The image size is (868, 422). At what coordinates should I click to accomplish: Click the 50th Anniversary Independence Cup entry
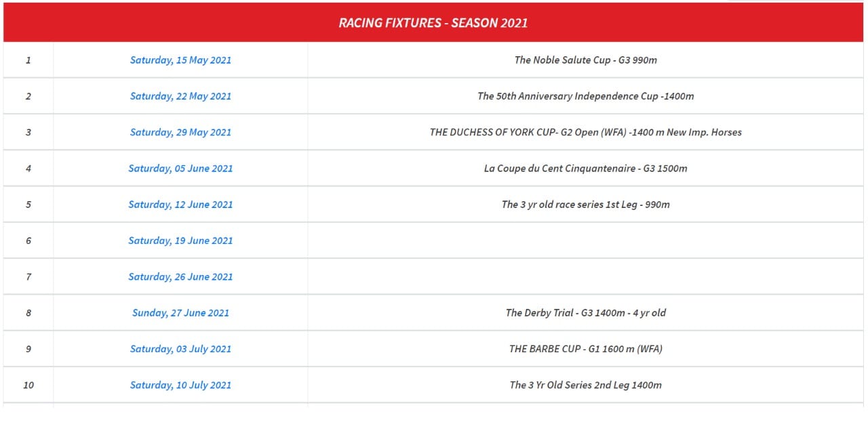(586, 96)
